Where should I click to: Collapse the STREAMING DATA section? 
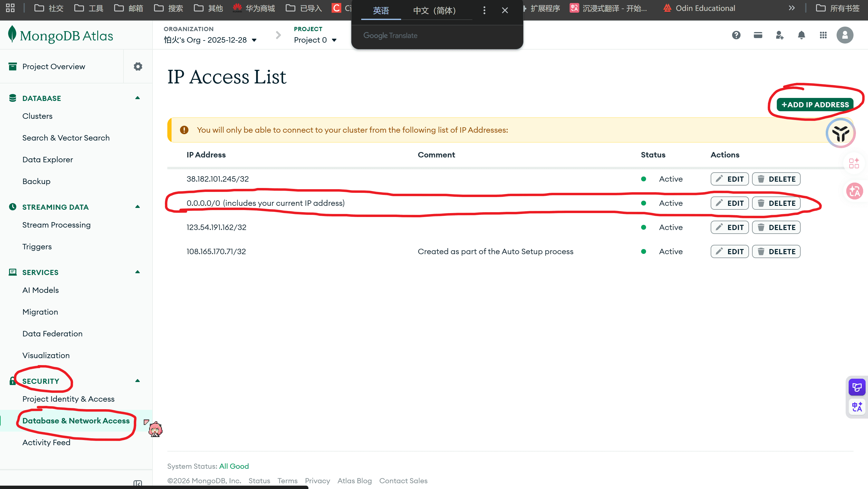click(x=137, y=207)
